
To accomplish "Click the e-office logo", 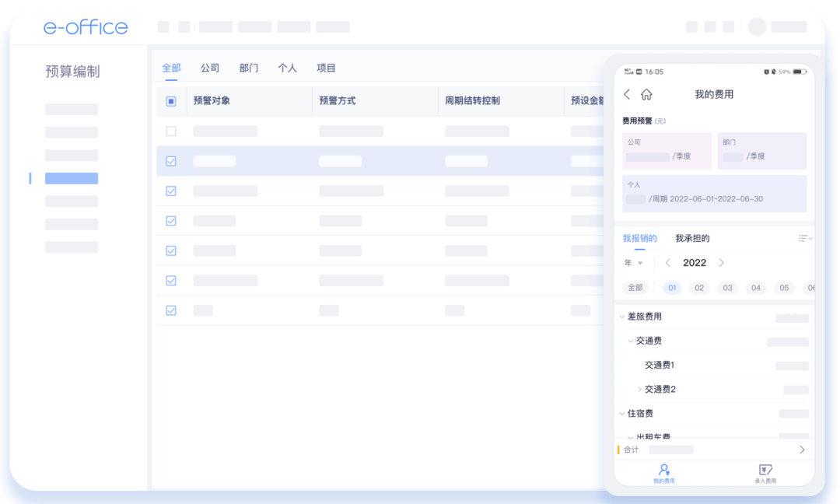I will click(86, 27).
